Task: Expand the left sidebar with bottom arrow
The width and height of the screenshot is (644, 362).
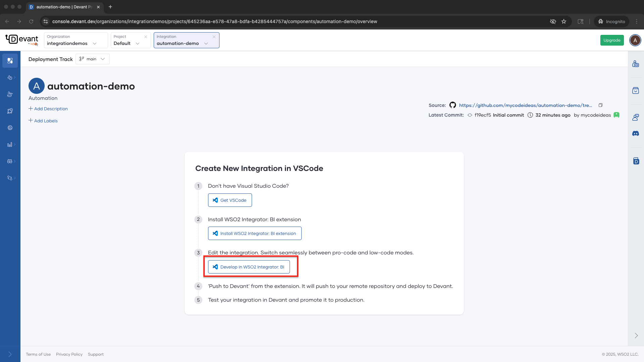Action: [x=10, y=354]
